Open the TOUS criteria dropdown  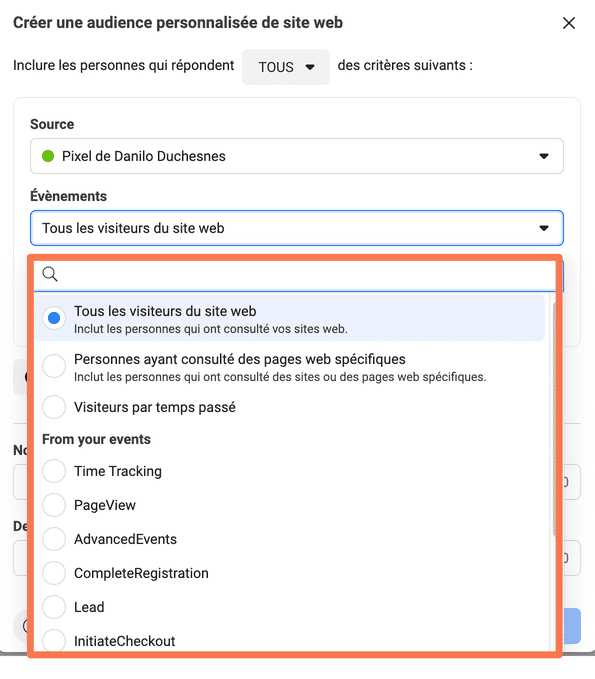point(286,67)
